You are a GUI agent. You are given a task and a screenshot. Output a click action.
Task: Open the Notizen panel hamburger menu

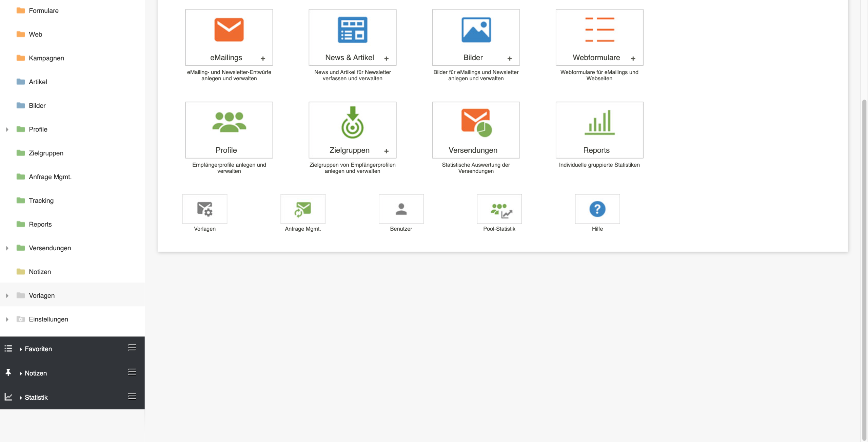click(132, 372)
